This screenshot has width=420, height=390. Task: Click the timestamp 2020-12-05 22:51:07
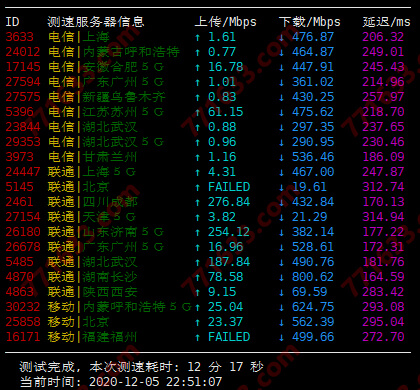click(155, 382)
